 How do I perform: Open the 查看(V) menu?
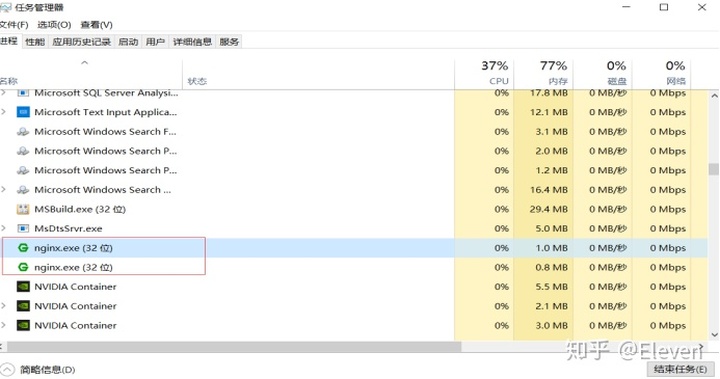click(96, 25)
